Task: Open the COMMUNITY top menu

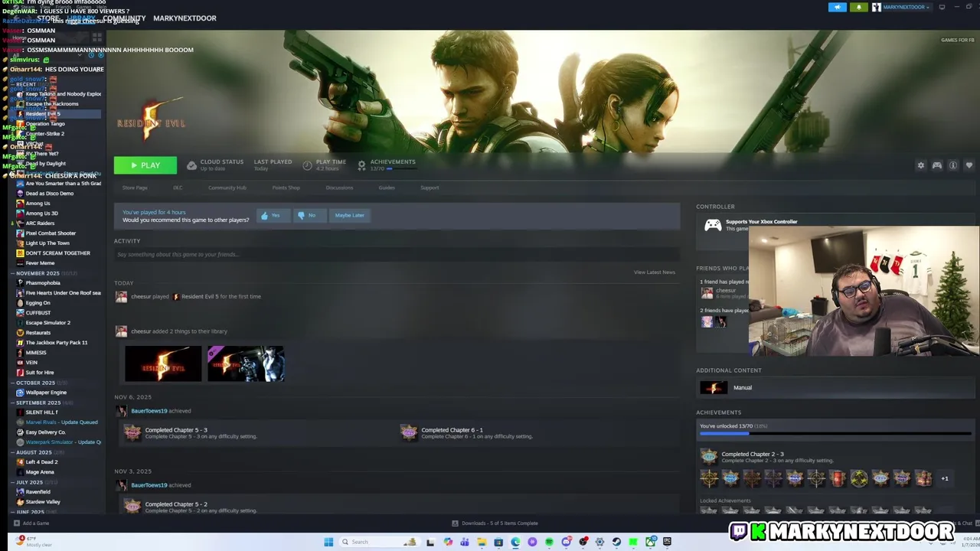Action: click(124, 18)
